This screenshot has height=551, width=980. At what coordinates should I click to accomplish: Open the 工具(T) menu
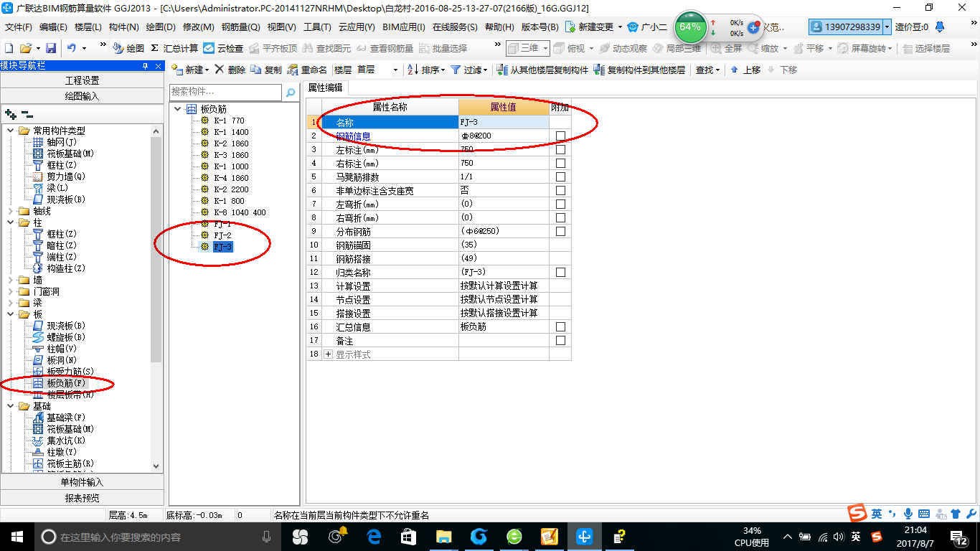point(316,27)
